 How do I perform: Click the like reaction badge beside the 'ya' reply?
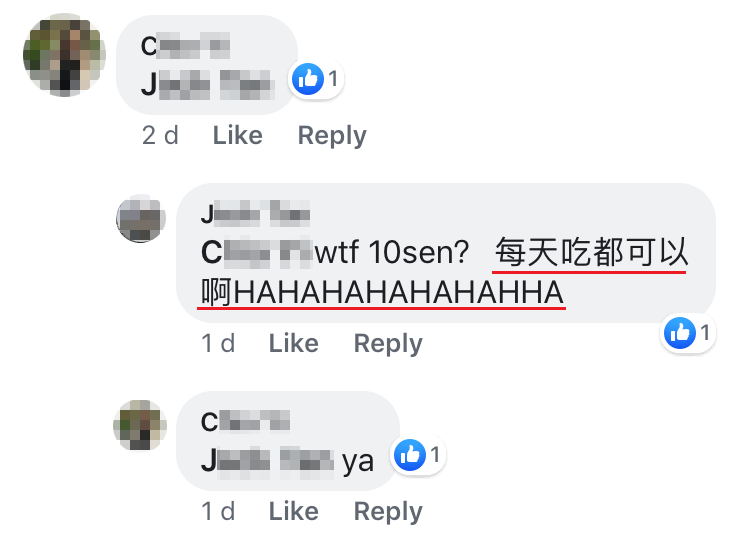coord(410,455)
